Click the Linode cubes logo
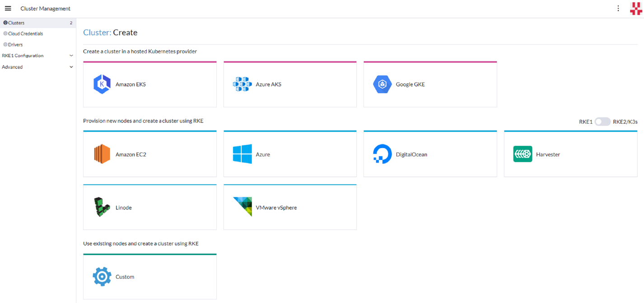 click(102, 207)
